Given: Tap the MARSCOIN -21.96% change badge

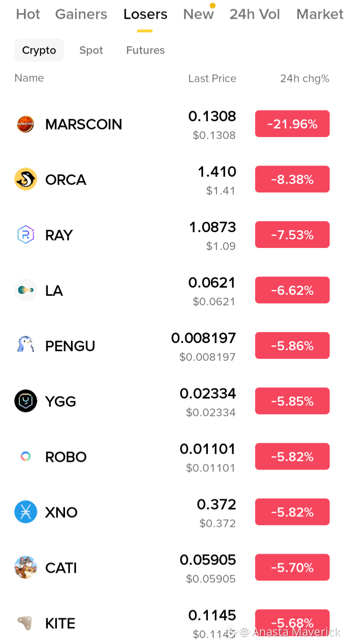Looking at the screenshot, I should pyautogui.click(x=292, y=124).
